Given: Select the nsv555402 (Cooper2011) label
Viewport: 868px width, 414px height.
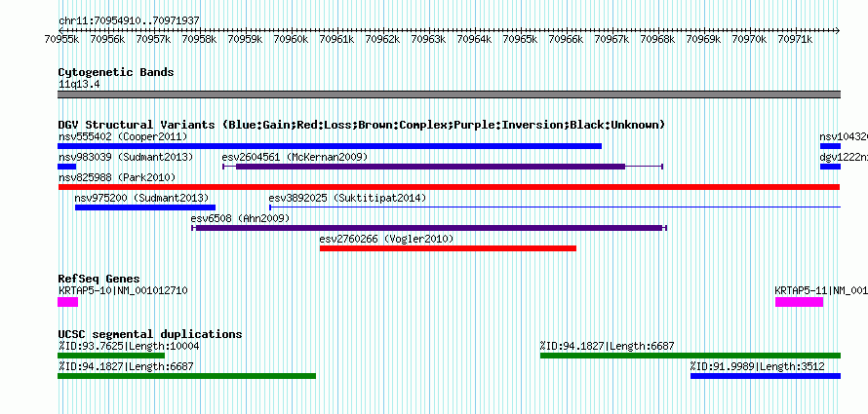Looking at the screenshot, I should [123, 136].
